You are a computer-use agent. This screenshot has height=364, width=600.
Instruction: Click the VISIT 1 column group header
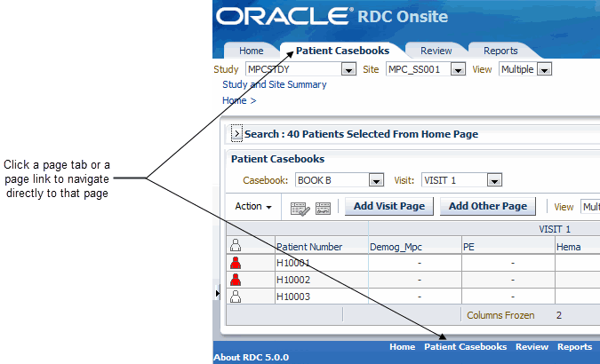click(x=555, y=229)
